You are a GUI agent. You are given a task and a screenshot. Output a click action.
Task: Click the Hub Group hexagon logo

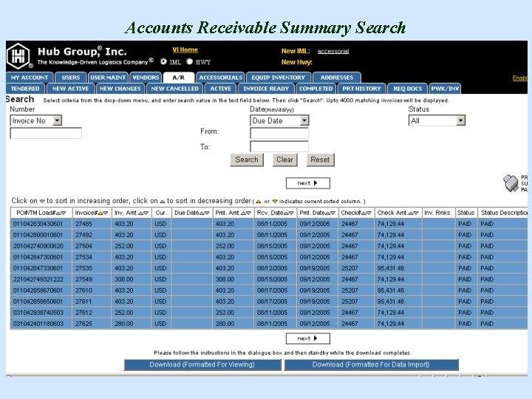[18, 56]
